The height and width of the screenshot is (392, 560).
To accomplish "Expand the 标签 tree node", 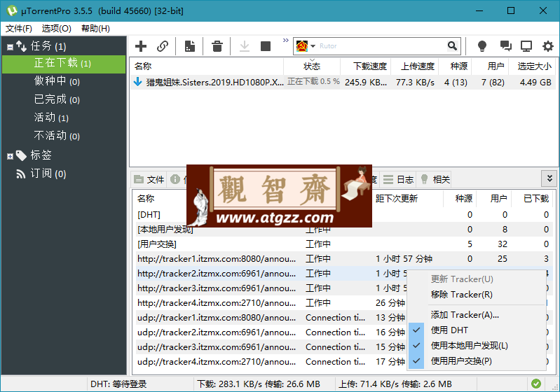I will point(10,156).
